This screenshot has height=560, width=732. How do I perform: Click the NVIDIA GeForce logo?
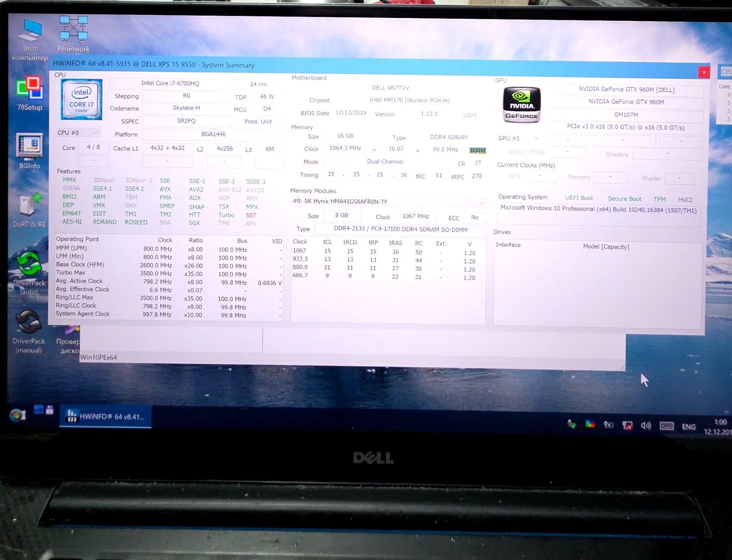[x=522, y=105]
